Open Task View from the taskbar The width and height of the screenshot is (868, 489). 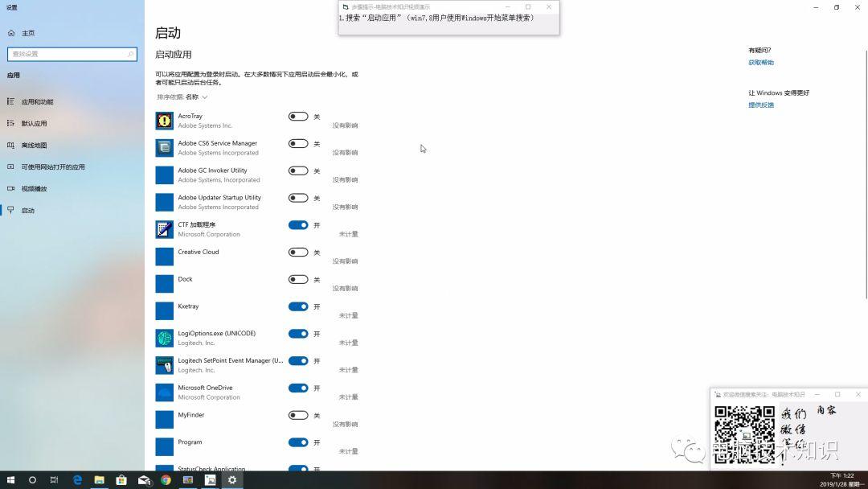point(54,480)
